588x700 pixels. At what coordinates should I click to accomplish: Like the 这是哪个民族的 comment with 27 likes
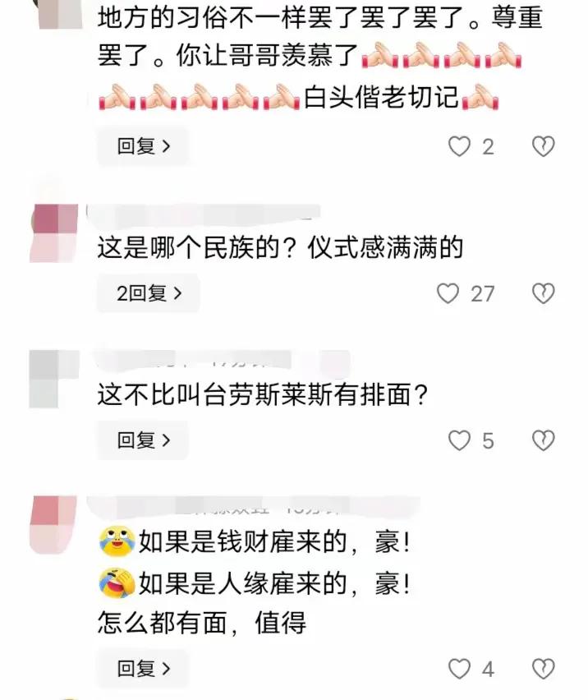tap(448, 293)
